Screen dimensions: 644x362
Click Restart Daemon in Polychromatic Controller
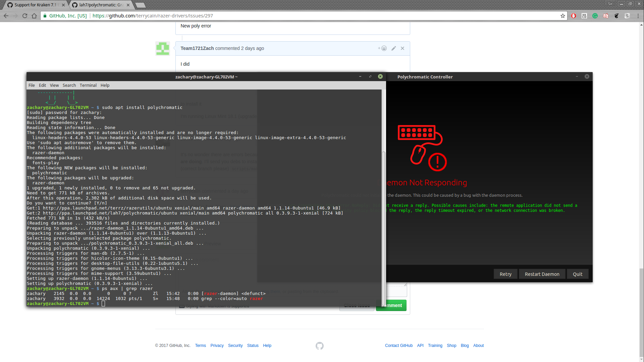point(542,274)
